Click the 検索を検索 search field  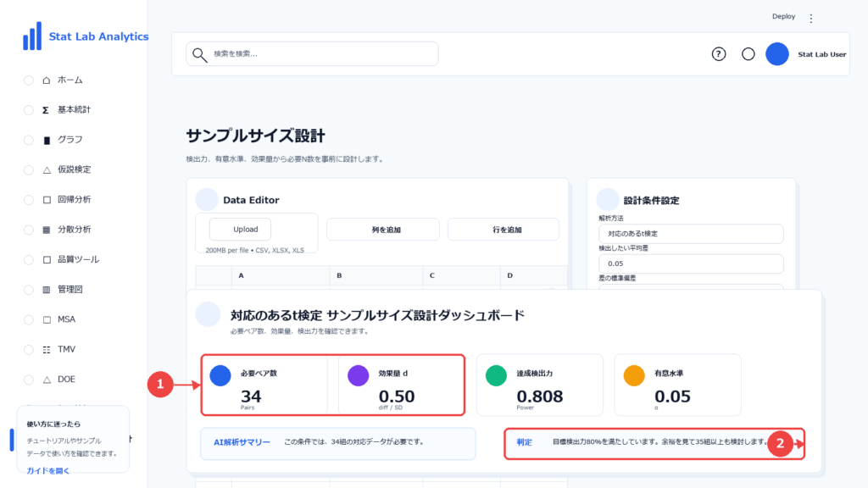[x=312, y=53]
